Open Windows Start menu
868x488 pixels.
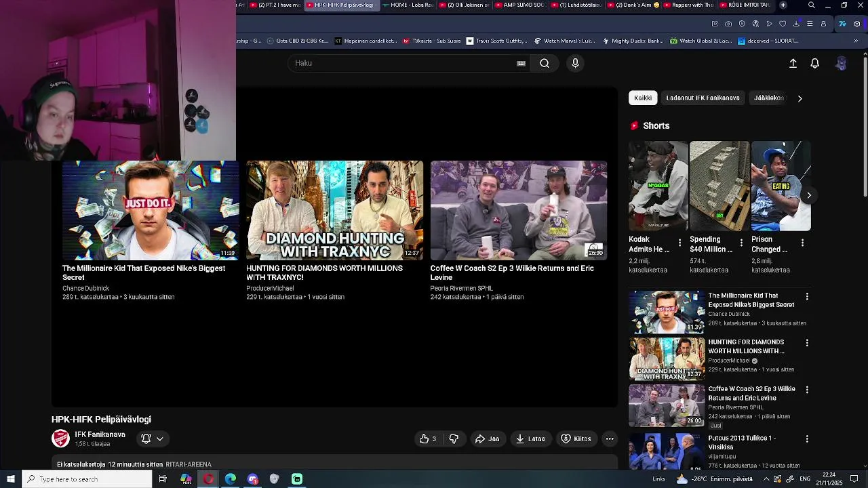11,479
